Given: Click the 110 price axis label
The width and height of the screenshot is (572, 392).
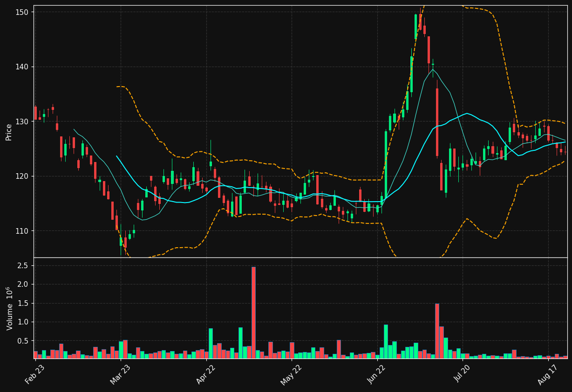Looking at the screenshot, I should (x=22, y=231).
